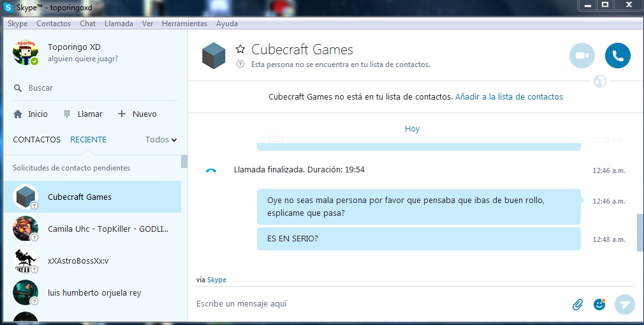Click the Hoy date separator
Image resolution: width=644 pixels, height=325 pixels.
[x=412, y=129]
